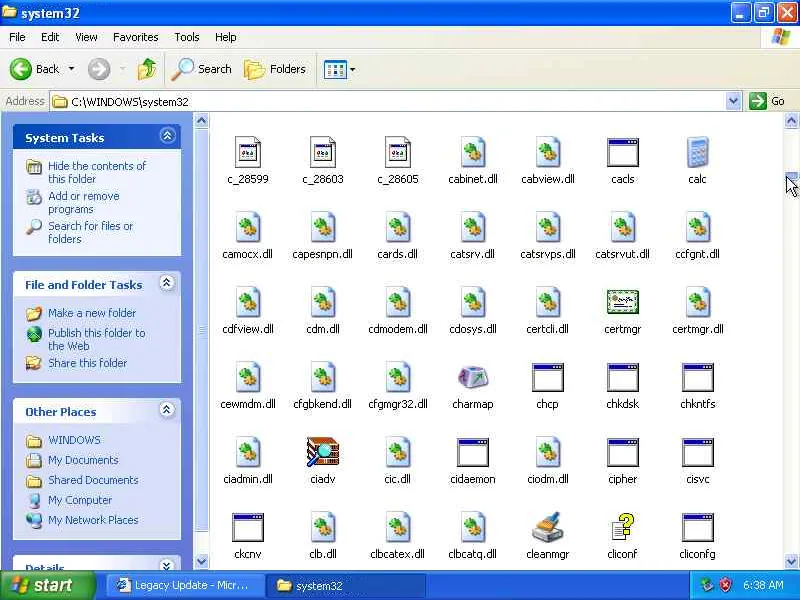Open the Help menu
The height and width of the screenshot is (600, 800).
(x=225, y=37)
